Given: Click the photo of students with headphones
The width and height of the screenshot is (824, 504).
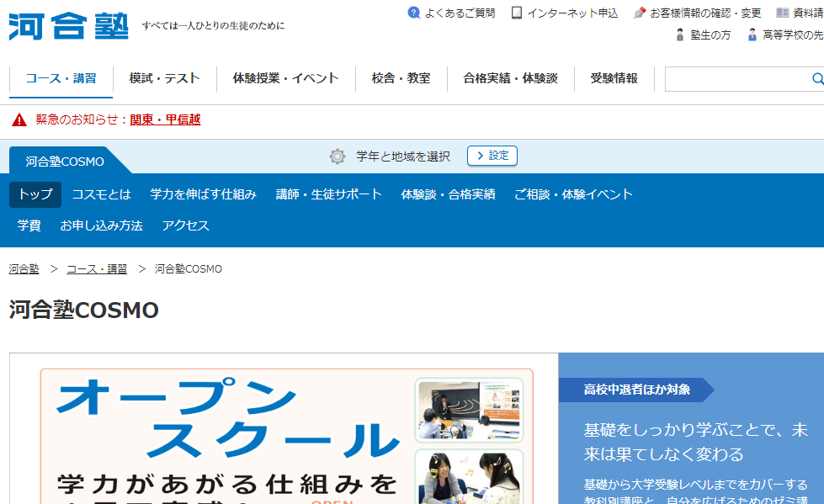Looking at the screenshot, I should [470, 477].
